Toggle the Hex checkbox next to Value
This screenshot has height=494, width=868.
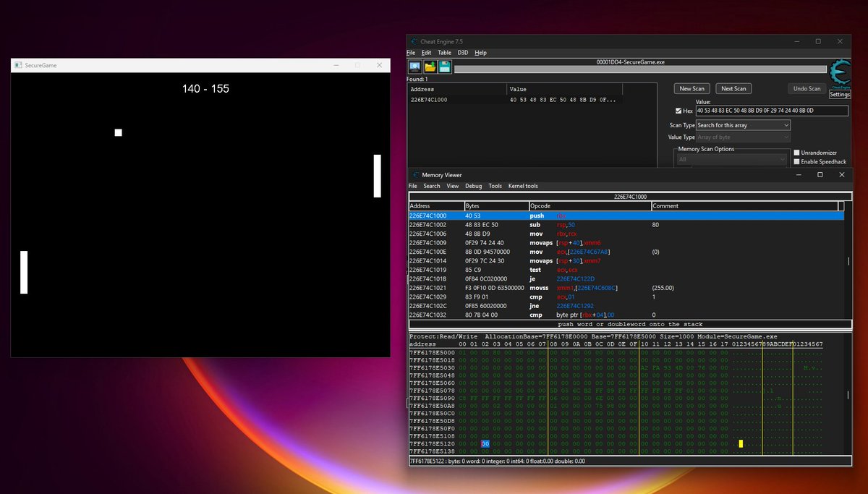(678, 111)
